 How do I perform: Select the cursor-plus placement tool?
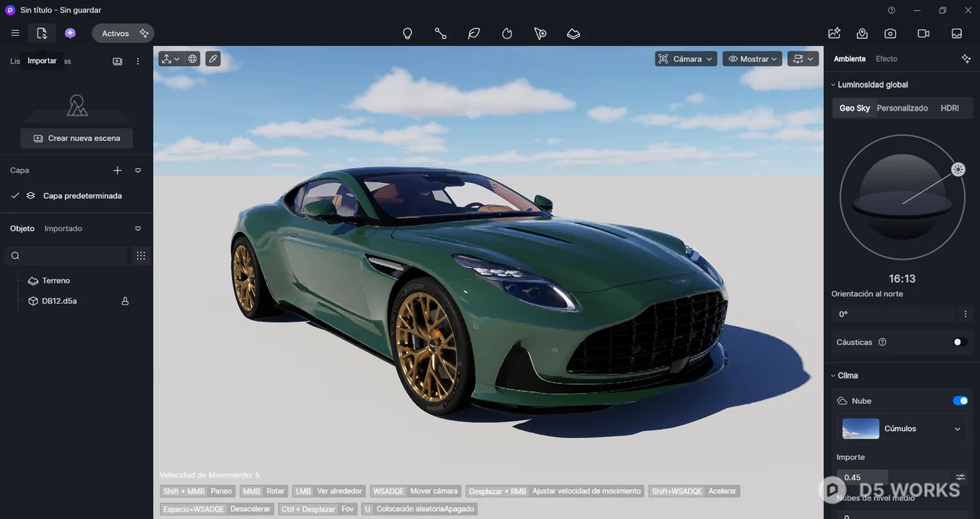(541, 34)
